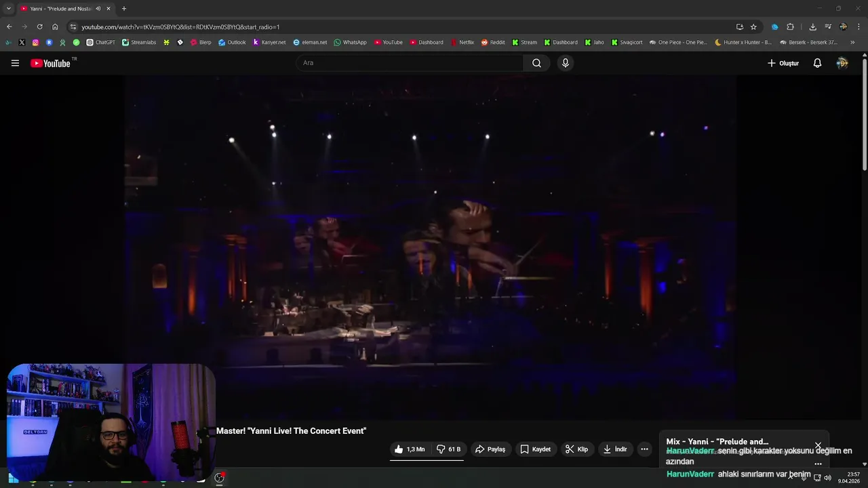
Task: Open the Hunter x Hunter bookmark
Action: pyautogui.click(x=743, y=42)
